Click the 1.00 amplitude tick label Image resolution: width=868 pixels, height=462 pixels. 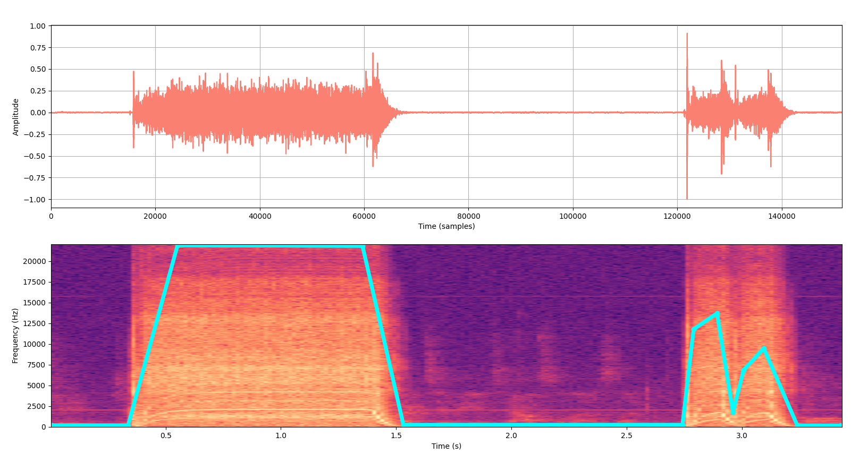[x=37, y=26]
